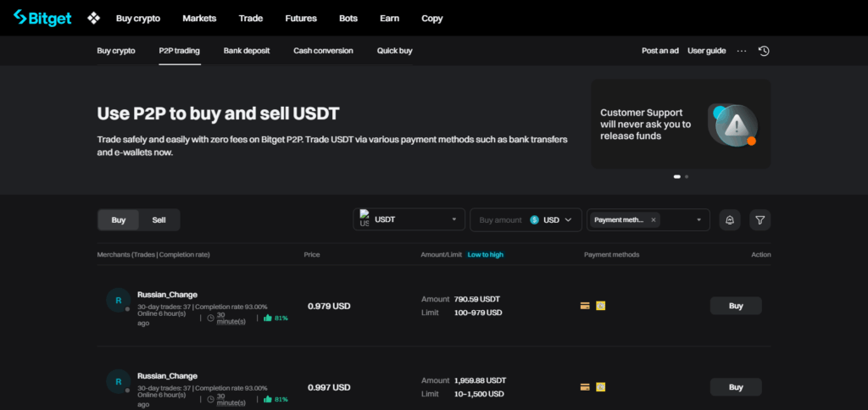The image size is (868, 410).
Task: Click the card payment icon in 0.997 row
Action: (x=585, y=387)
